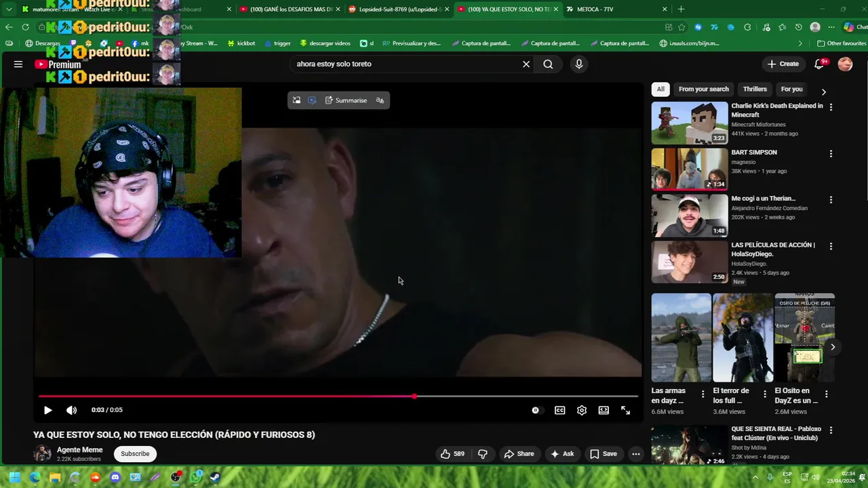Open options for 'El Osito en DayZ' short
This screenshot has height=488, width=868.
pos(826,394)
